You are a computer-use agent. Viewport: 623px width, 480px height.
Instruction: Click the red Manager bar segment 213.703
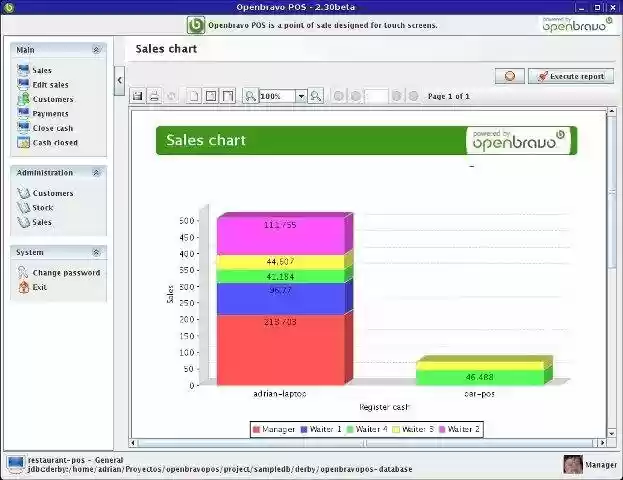(x=281, y=350)
